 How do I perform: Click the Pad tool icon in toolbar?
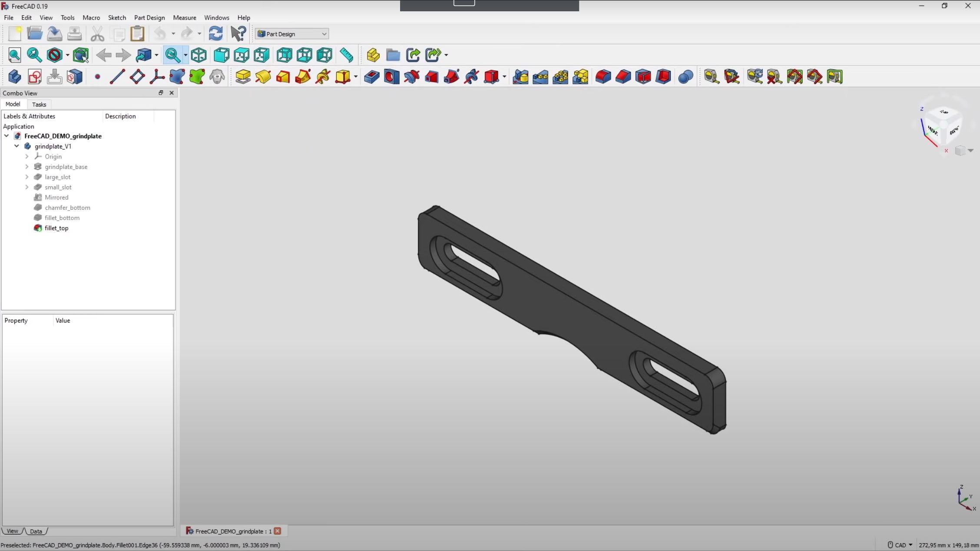coord(243,77)
